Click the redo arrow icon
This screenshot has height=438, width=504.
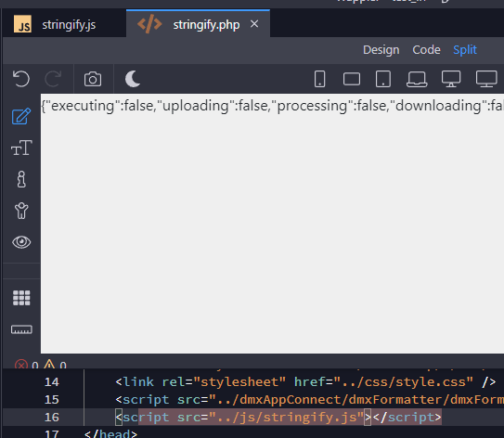coord(53,79)
